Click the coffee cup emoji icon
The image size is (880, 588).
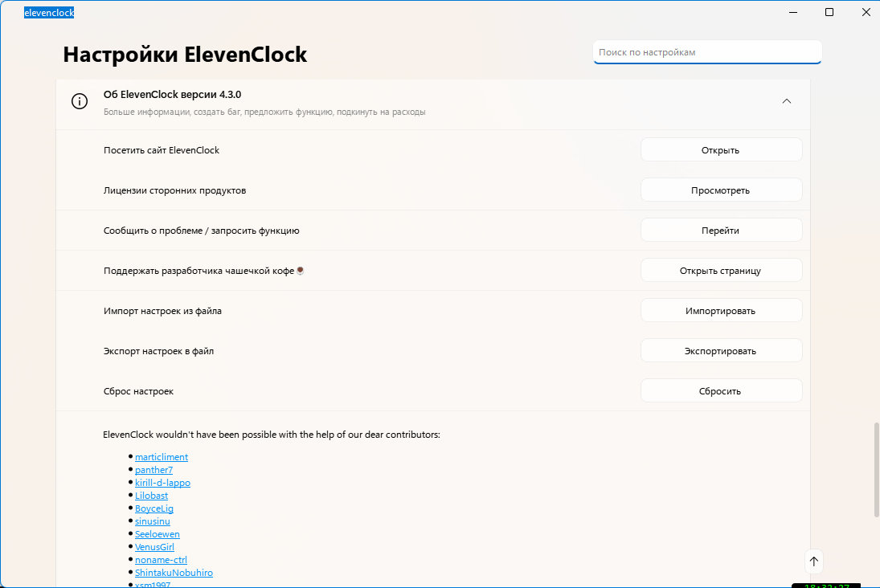click(x=301, y=271)
